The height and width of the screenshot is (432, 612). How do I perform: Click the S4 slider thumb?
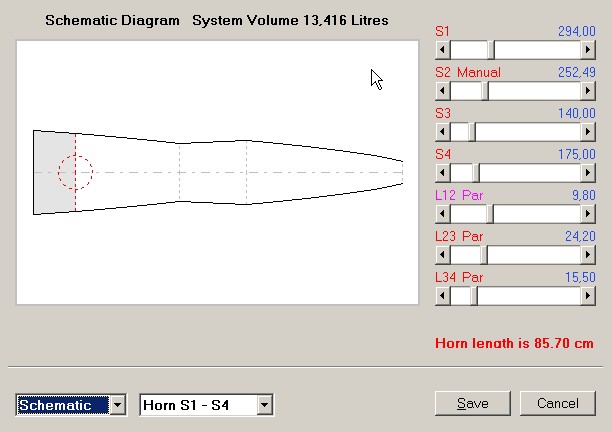(x=476, y=172)
